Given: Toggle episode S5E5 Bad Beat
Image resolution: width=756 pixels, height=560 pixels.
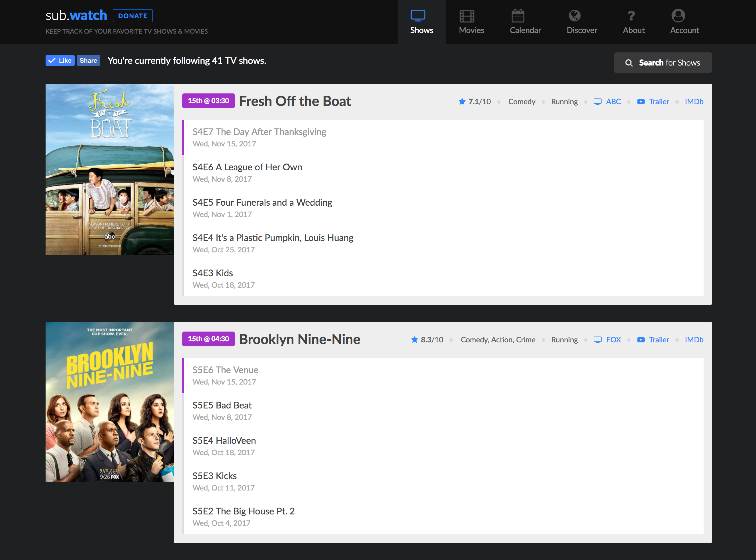Looking at the screenshot, I should coord(222,410).
